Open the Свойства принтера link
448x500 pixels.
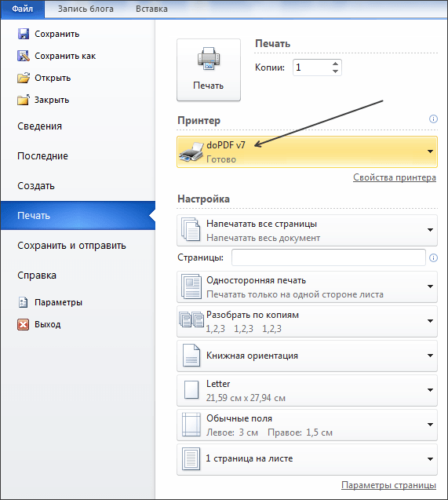[395, 177]
